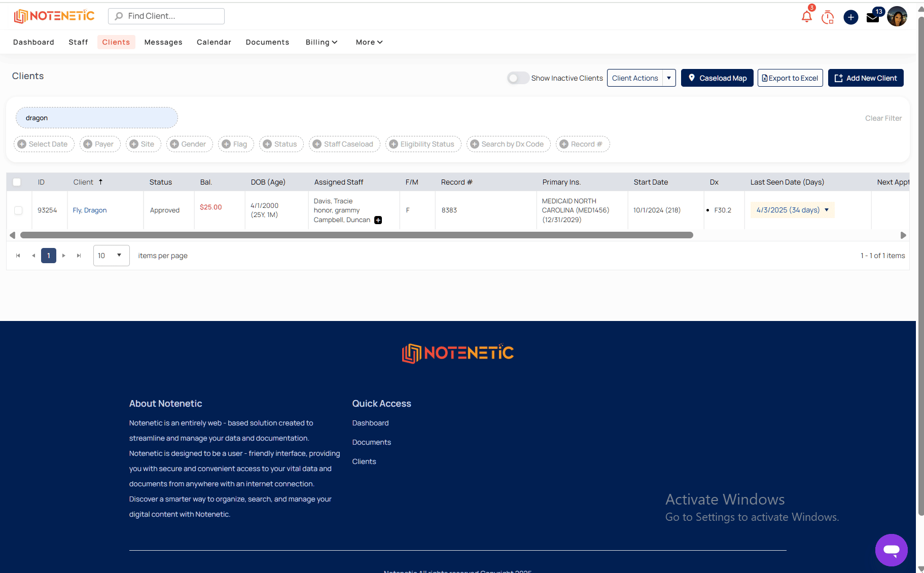
Task: Click the Dx code F30.2
Action: [x=723, y=210]
